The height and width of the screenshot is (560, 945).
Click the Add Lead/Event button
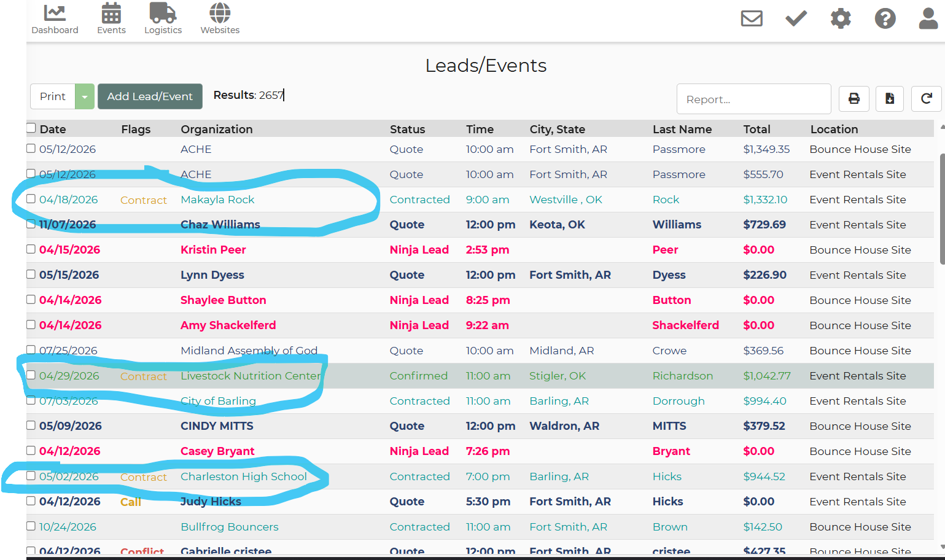[x=150, y=96]
